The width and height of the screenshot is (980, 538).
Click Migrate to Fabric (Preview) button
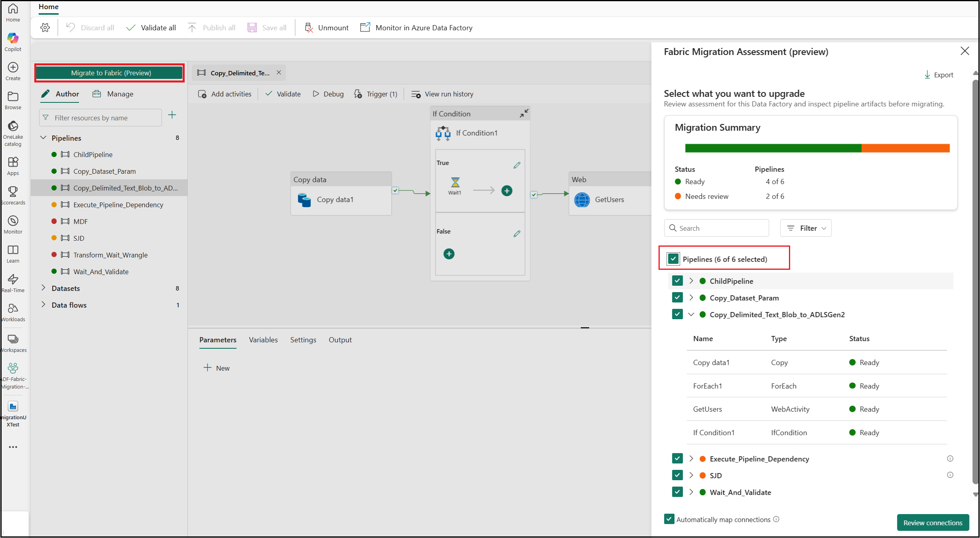point(109,73)
